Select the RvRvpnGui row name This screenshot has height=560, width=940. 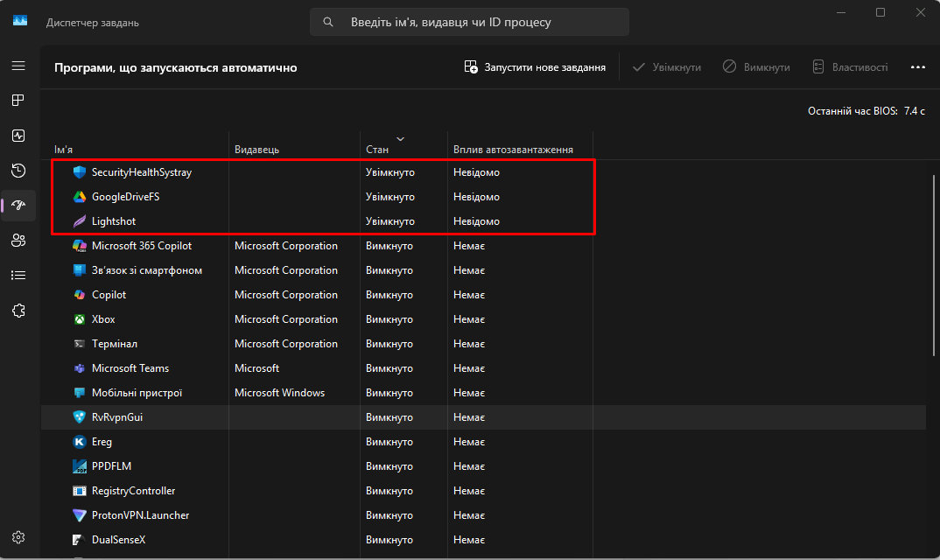[117, 417]
